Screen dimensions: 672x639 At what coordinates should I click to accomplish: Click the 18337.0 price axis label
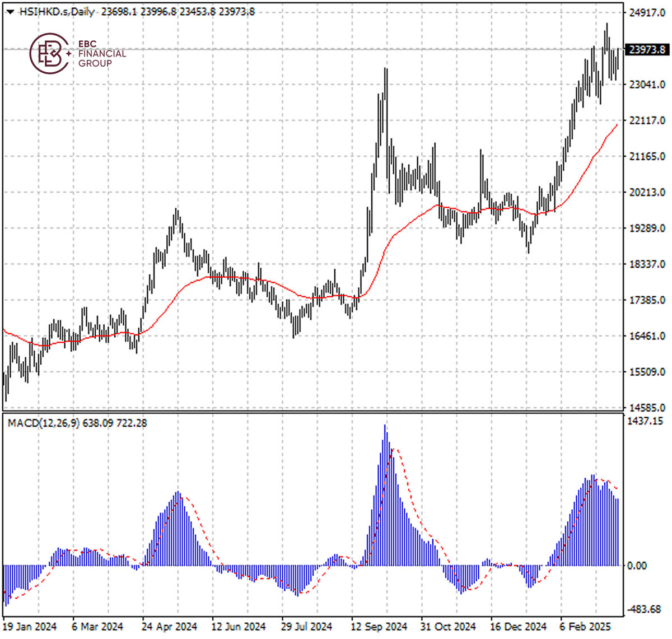tap(647, 264)
